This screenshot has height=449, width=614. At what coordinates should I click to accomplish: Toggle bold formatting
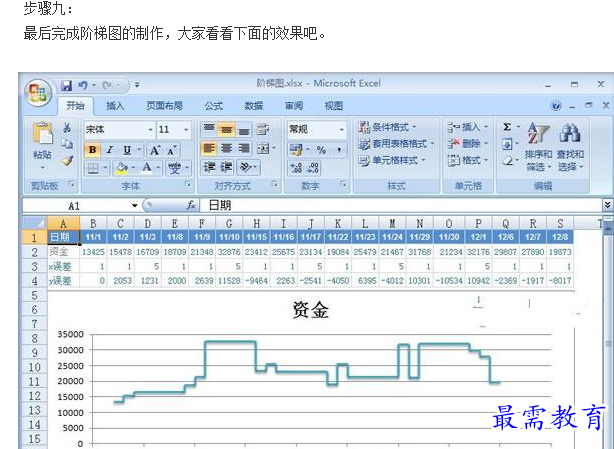click(x=92, y=150)
